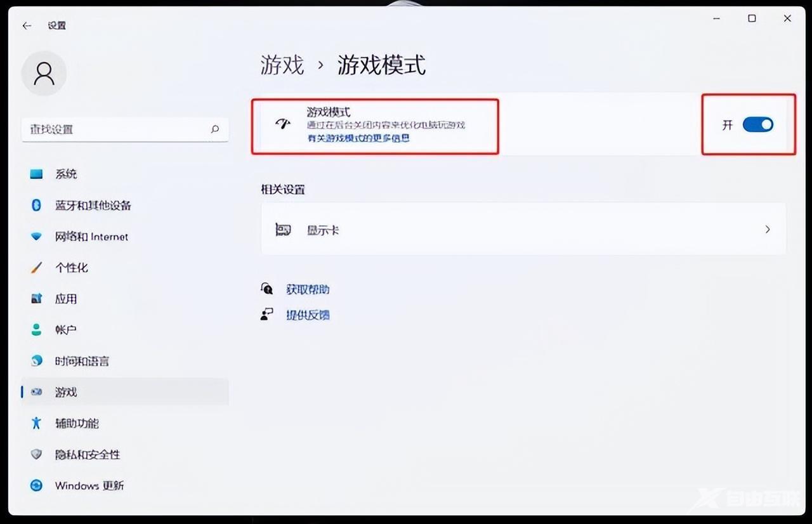812x524 pixels.
Task: Click the gamepad icon beside 游戏
Action: click(x=36, y=392)
